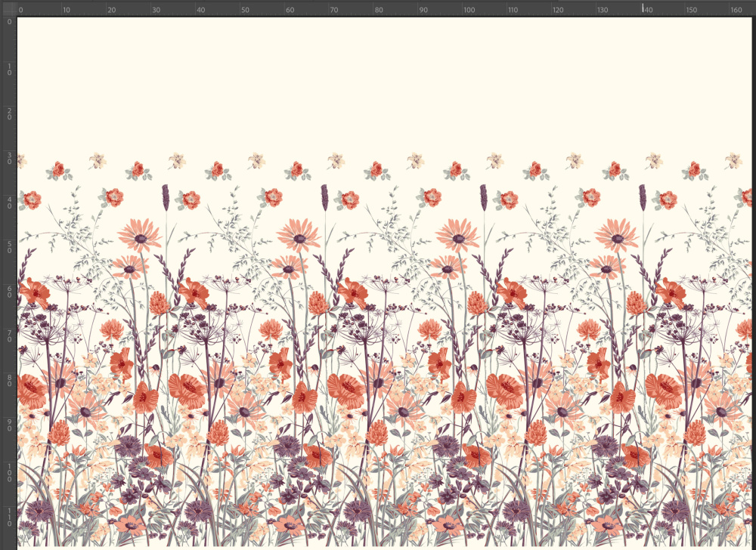Image resolution: width=756 pixels, height=550 pixels.
Task: Click the 30 mark on the vertical ruler
Action: click(x=9, y=159)
